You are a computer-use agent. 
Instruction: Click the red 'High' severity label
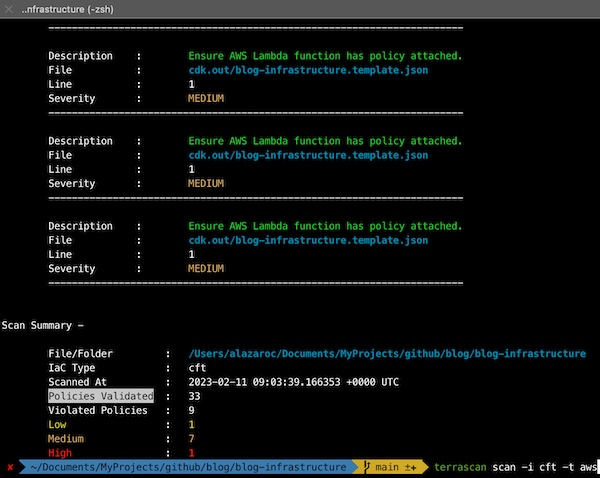click(60, 453)
